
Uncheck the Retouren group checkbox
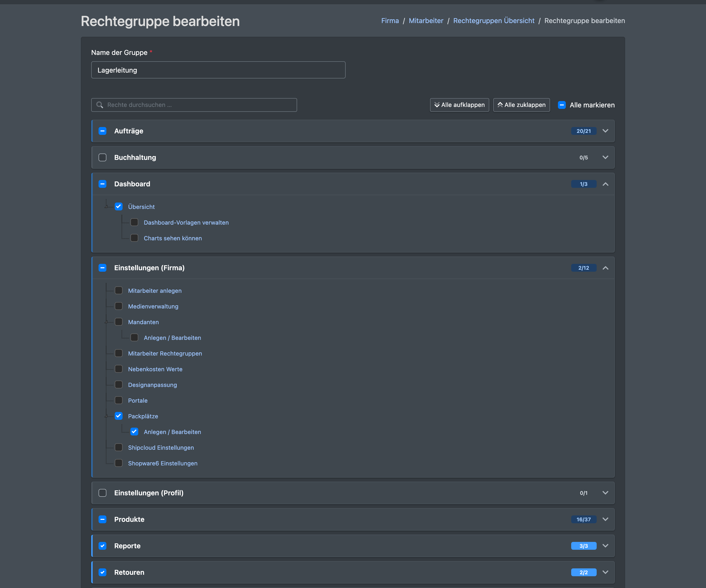click(x=102, y=572)
